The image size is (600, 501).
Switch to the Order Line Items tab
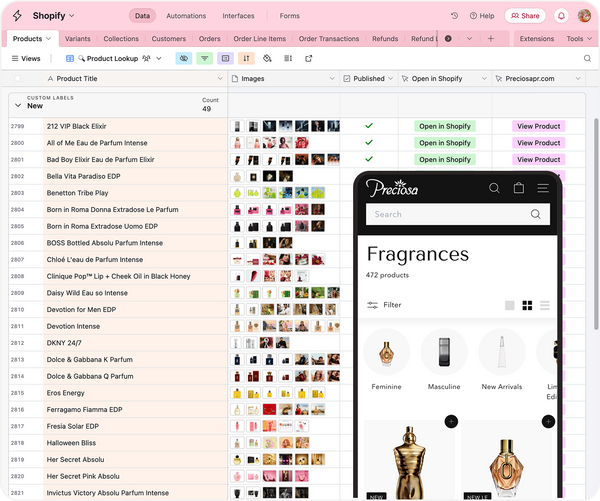260,39
